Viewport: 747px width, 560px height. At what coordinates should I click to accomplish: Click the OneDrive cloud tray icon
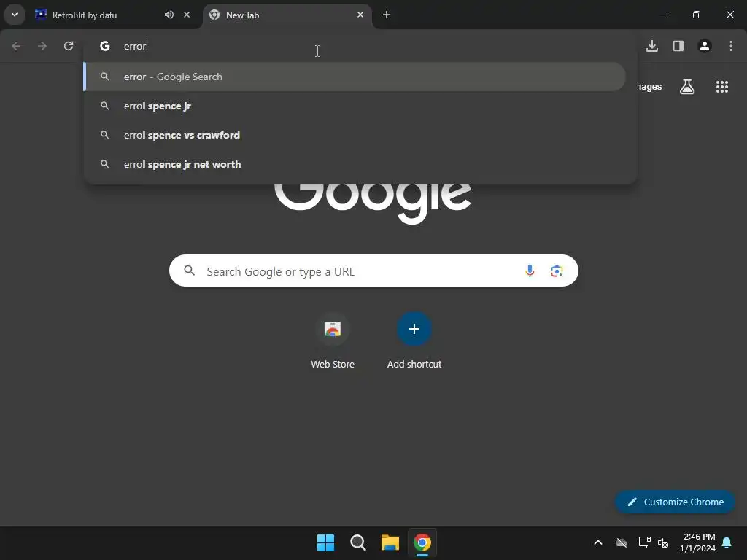pyautogui.click(x=622, y=542)
